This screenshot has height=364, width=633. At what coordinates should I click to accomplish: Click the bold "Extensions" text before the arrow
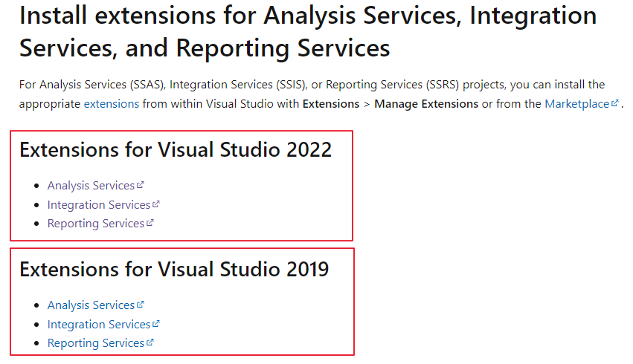pyautogui.click(x=330, y=104)
